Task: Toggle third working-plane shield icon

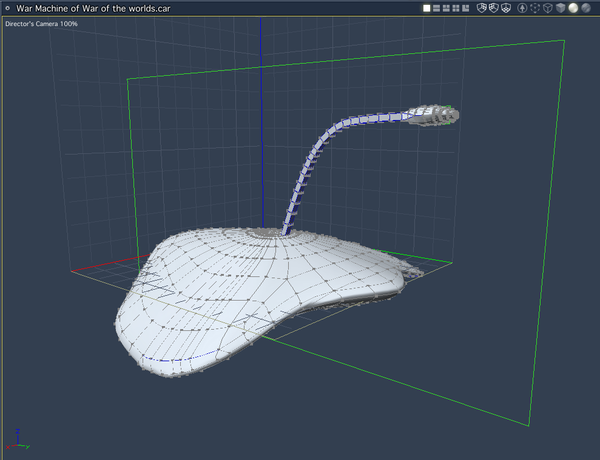Action: click(x=506, y=8)
